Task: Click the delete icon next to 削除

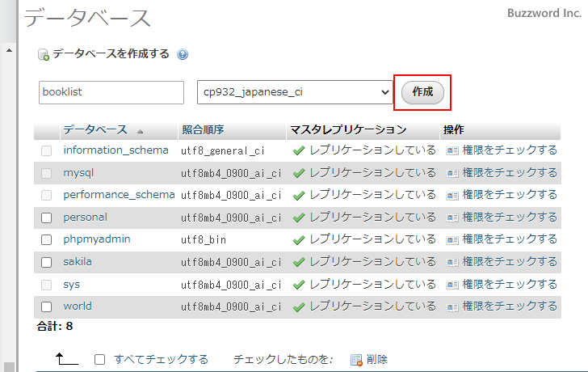Action: pos(356,360)
